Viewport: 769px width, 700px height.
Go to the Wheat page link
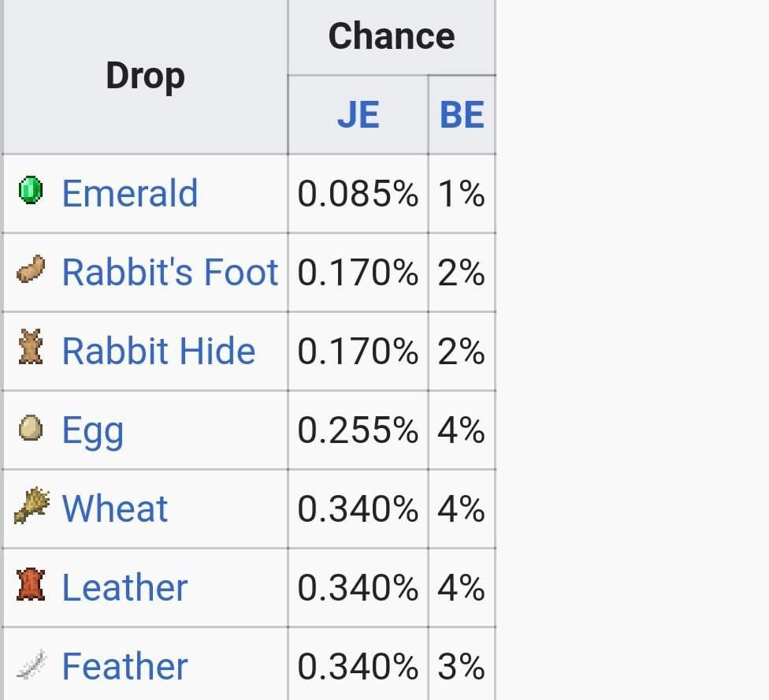pyautogui.click(x=114, y=508)
